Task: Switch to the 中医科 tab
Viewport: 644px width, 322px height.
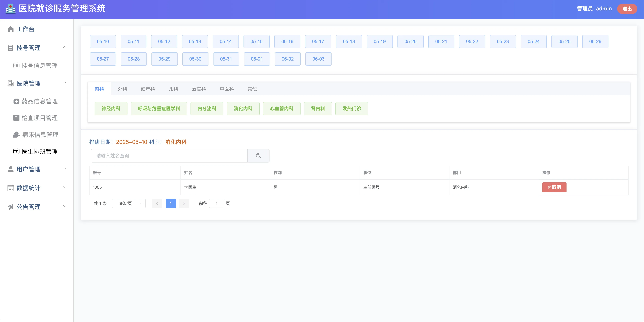Action: [227, 89]
